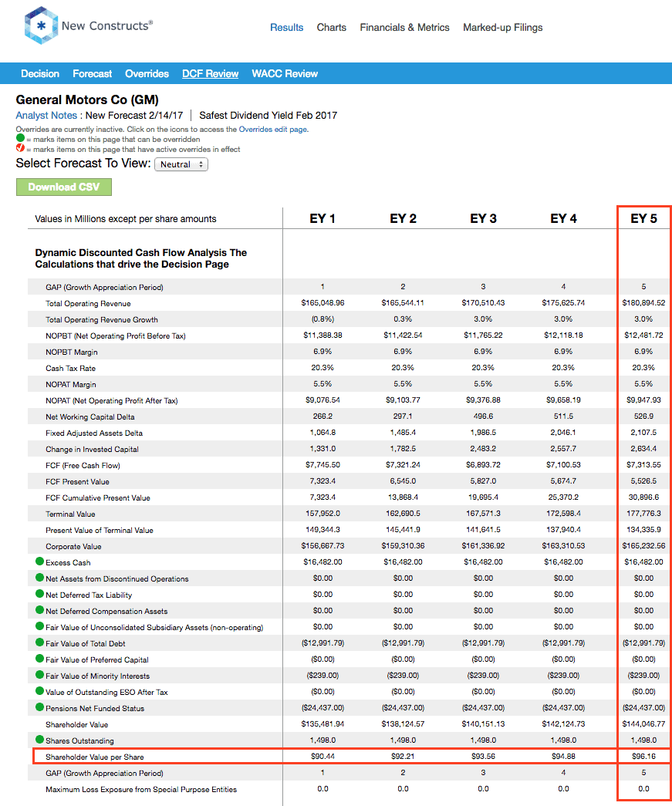
Task: Click the EY 2 column header
Action: click(403, 219)
